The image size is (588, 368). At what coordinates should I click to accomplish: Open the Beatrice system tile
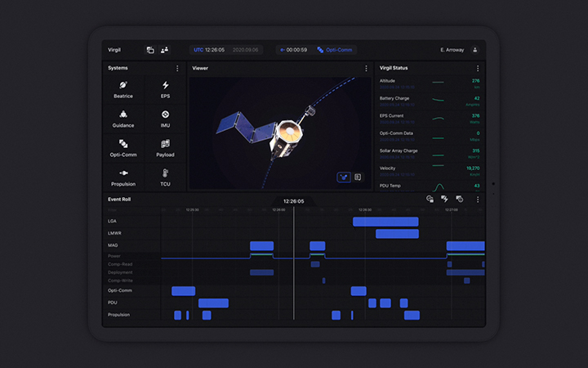(x=123, y=90)
